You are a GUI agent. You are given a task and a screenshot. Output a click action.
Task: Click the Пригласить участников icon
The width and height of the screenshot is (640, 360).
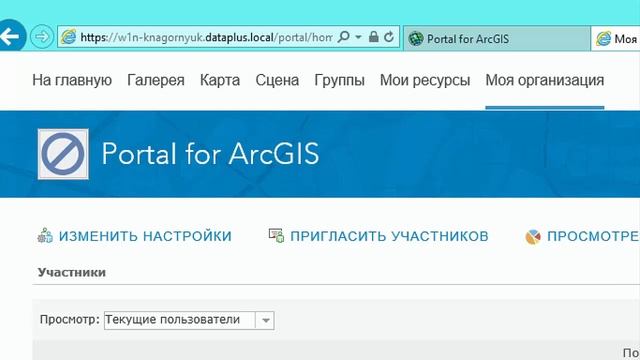pyautogui.click(x=276, y=236)
